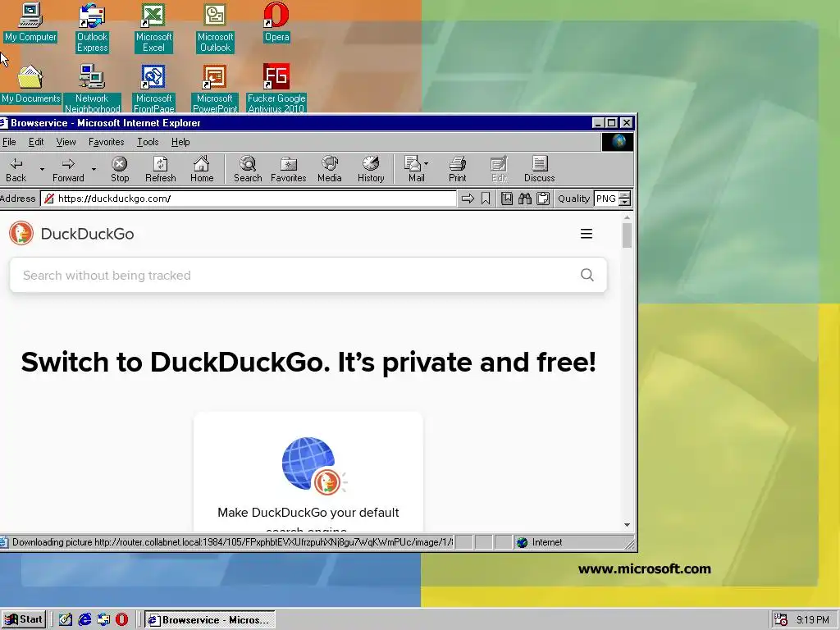Image resolution: width=840 pixels, height=630 pixels.
Task: Select the Microsoft FrontPage desktop shortcut
Action: pyautogui.click(x=153, y=89)
